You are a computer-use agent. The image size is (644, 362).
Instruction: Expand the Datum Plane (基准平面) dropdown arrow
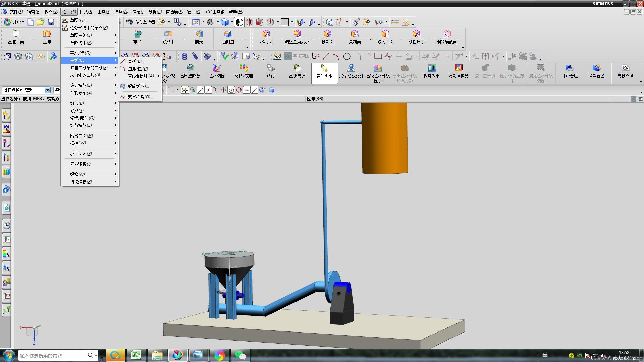(32, 39)
